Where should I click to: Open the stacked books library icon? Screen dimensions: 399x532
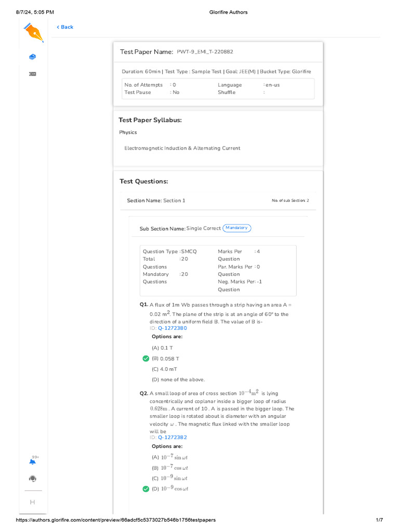[x=33, y=57]
